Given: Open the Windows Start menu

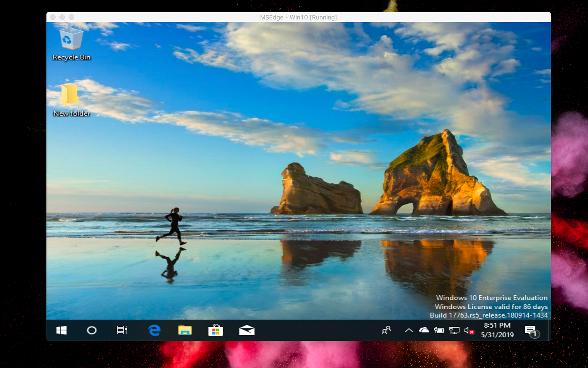Looking at the screenshot, I should click(x=61, y=331).
